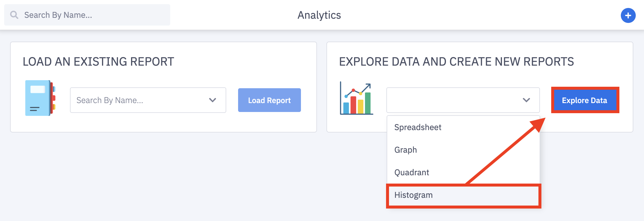Expand the report name dropdown chevron
Image resolution: width=644 pixels, height=221 pixels.
(x=212, y=100)
